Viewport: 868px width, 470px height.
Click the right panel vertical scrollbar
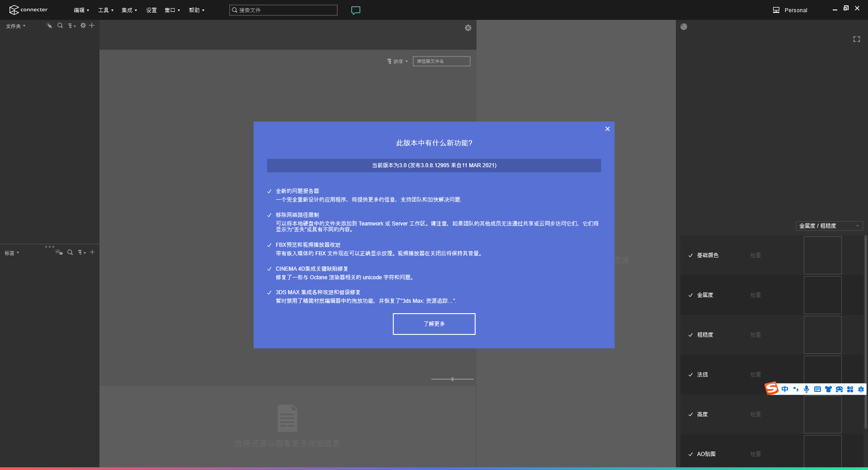(865, 332)
